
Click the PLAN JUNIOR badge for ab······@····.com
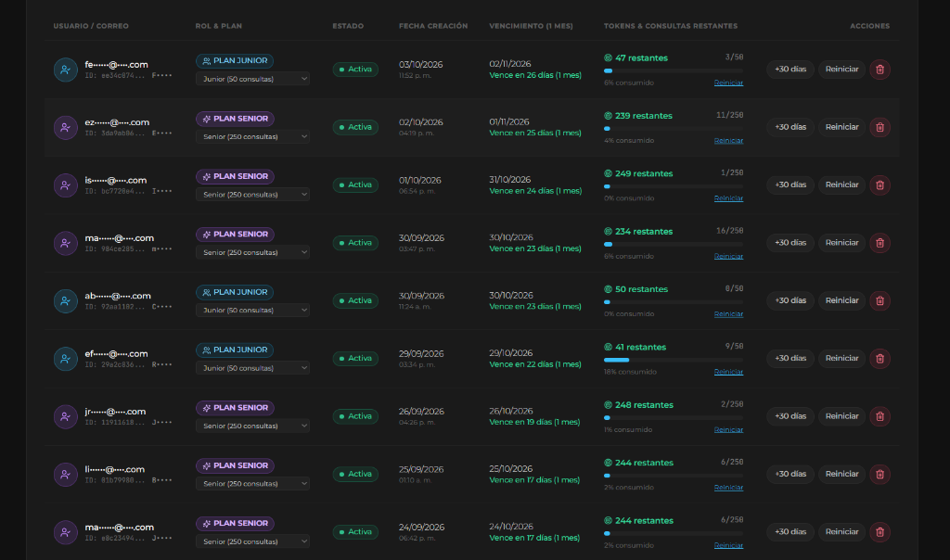[x=235, y=292]
